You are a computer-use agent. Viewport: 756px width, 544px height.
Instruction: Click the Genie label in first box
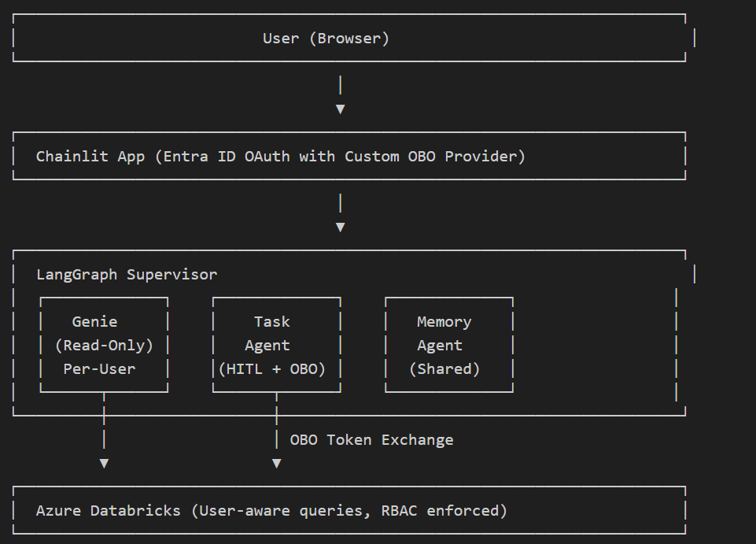[94, 321]
